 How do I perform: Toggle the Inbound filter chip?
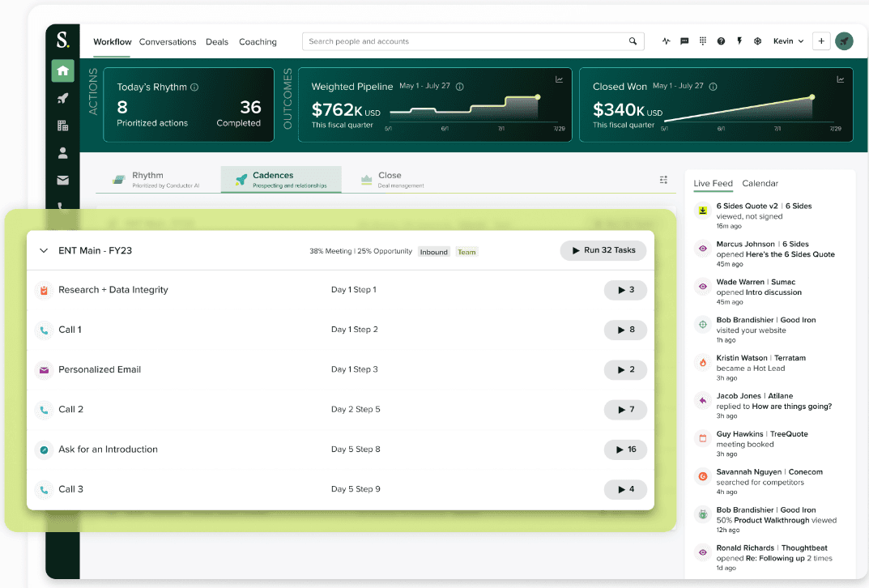click(x=433, y=252)
